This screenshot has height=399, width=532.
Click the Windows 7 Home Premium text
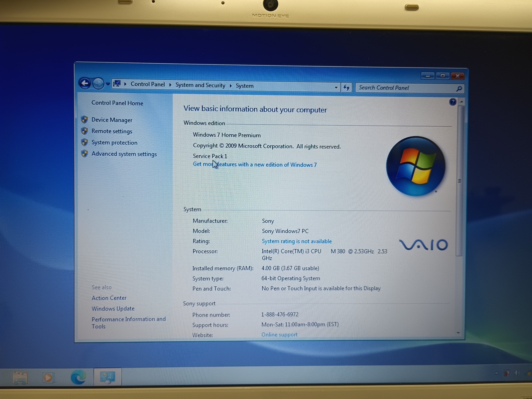(227, 135)
